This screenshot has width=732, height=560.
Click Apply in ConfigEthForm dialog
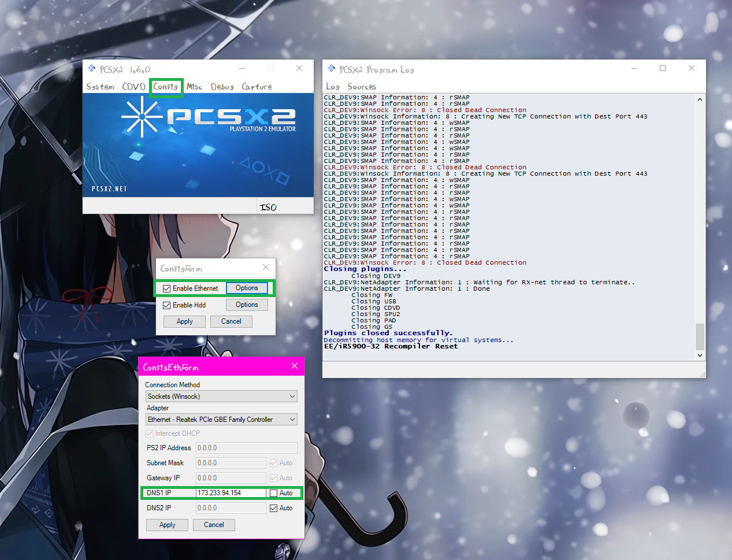click(x=167, y=525)
